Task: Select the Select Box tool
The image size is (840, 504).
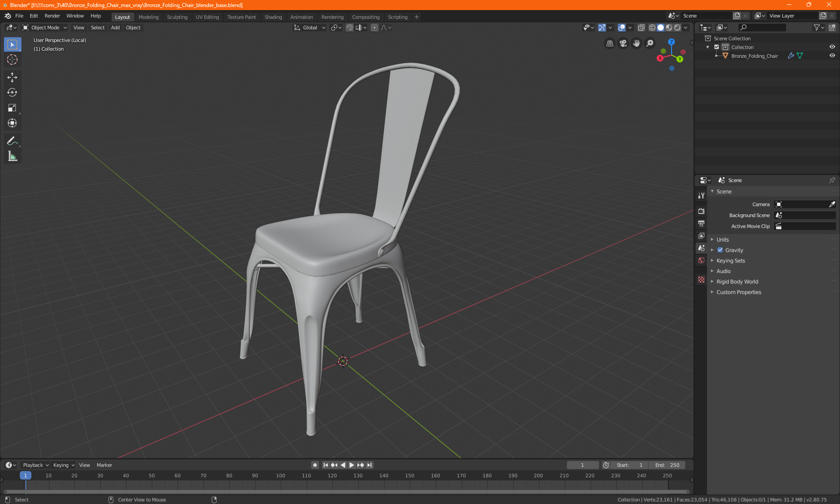Action: coord(12,45)
